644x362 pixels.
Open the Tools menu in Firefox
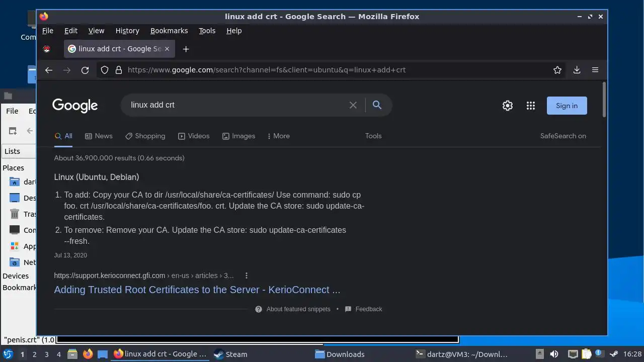click(207, 31)
